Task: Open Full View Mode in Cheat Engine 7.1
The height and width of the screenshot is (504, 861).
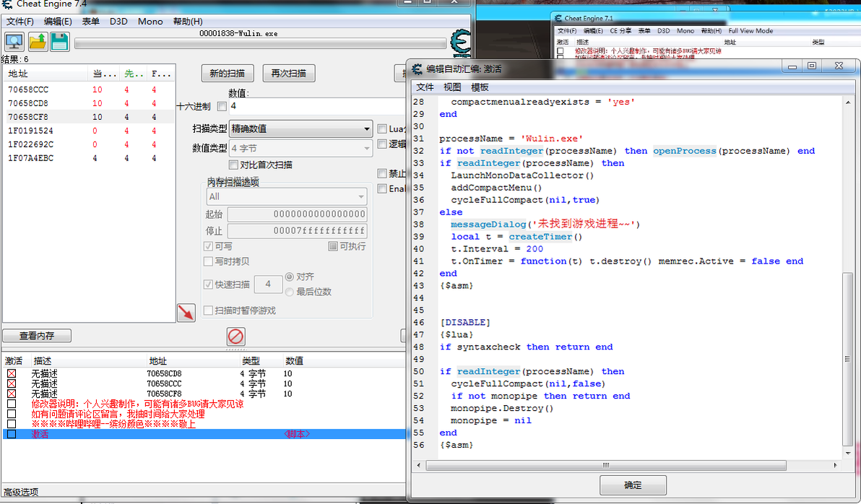Action: (750, 31)
